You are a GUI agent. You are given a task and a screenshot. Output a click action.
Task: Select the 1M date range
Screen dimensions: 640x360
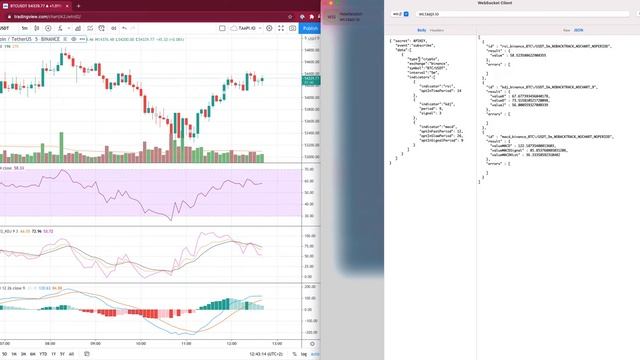[14, 354]
